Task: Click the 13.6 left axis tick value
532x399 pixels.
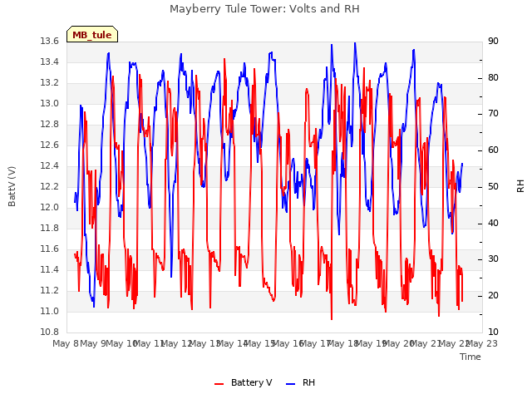Action: 50,42
